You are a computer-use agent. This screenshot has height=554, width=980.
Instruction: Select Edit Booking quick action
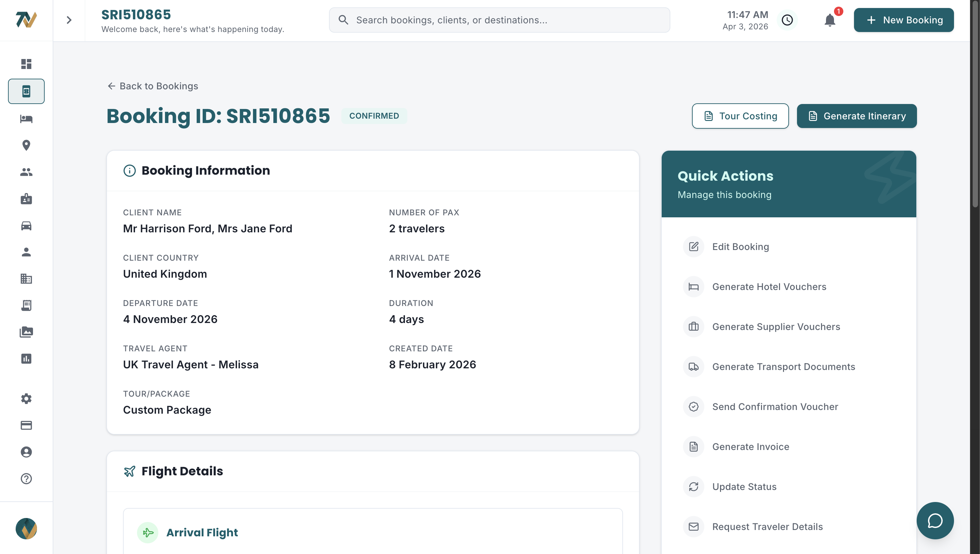tap(789, 247)
